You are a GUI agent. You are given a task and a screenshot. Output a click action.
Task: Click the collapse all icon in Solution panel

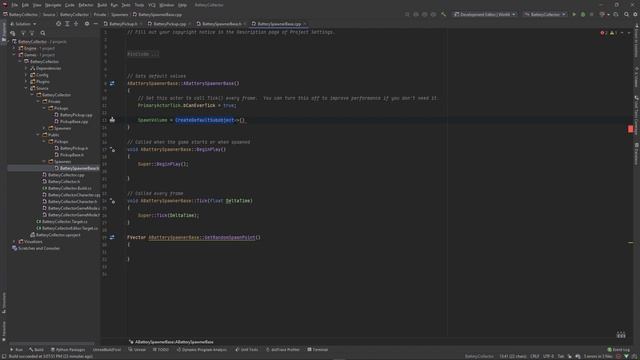(76, 24)
